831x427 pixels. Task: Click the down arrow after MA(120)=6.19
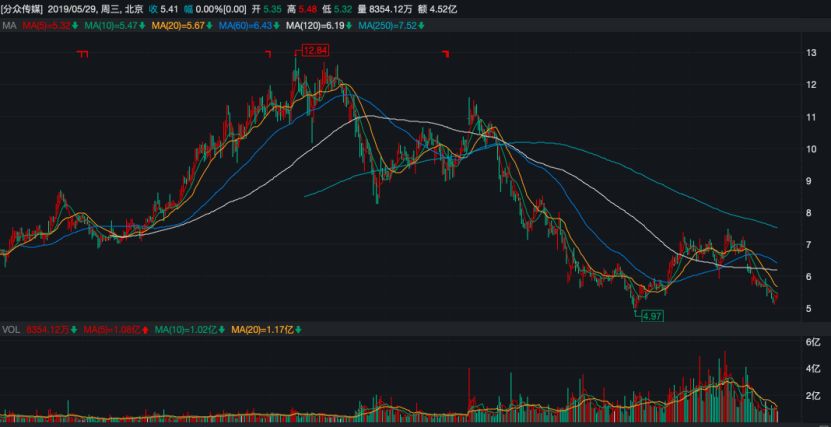[x=348, y=25]
